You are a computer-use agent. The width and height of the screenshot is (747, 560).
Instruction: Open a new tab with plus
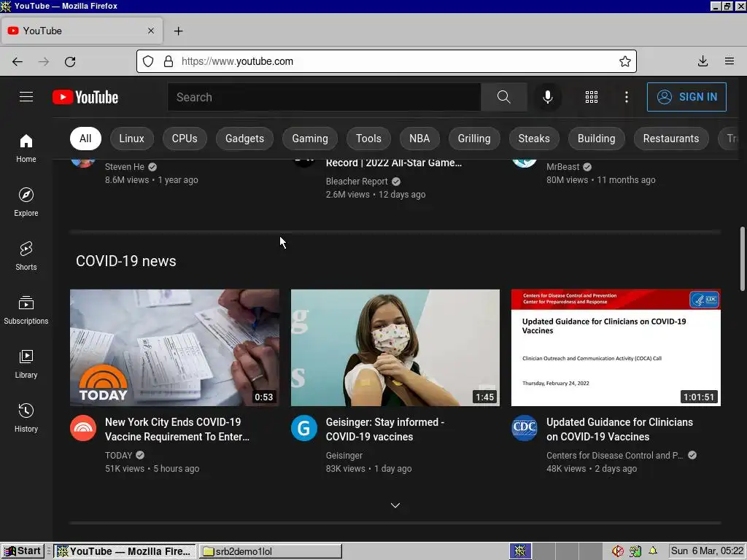(178, 31)
